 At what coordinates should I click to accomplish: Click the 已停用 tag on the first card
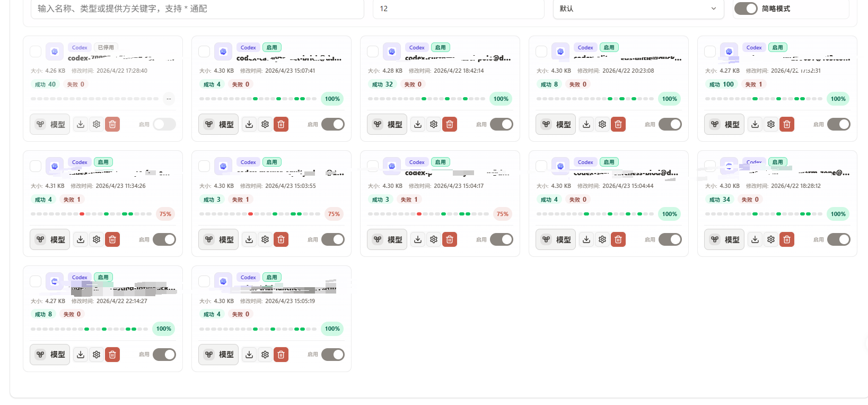[106, 47]
